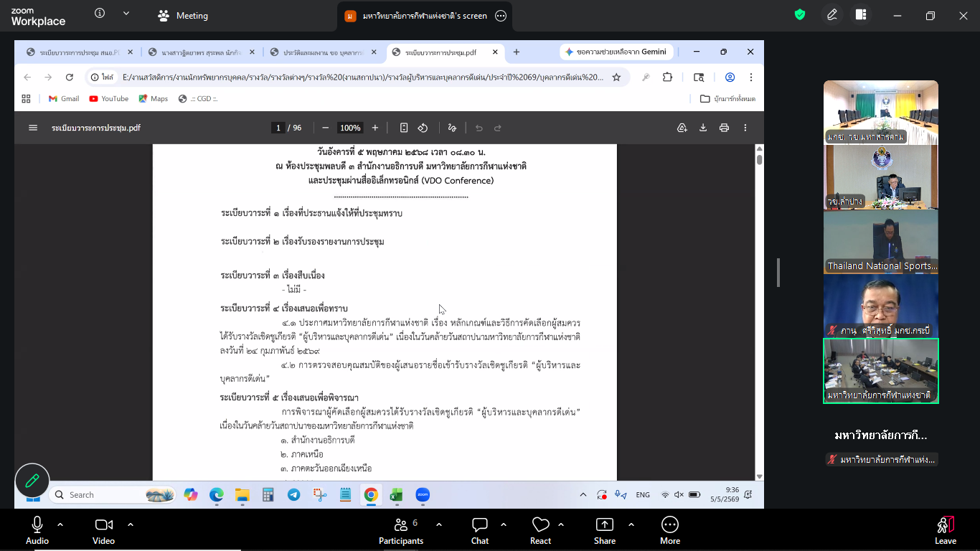The height and width of the screenshot is (551, 980).
Task: Toggle the green floating annotation pen button
Action: [x=32, y=481]
